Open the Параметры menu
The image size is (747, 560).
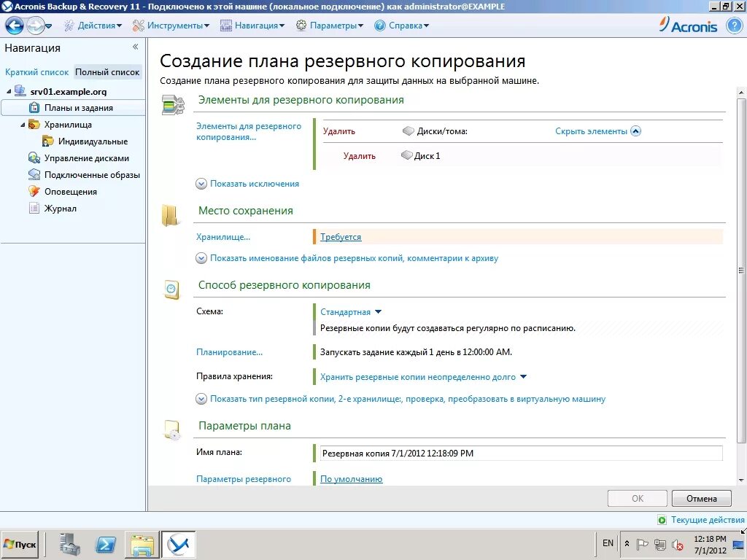click(x=329, y=26)
